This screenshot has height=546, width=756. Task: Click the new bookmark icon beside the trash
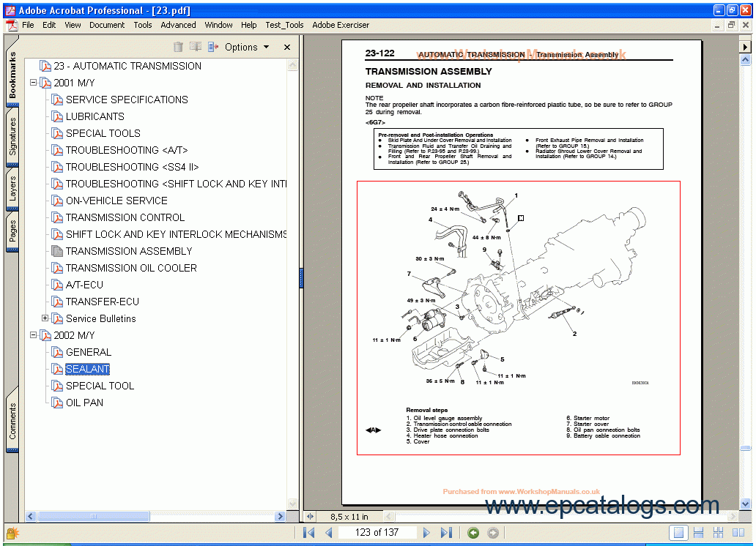196,47
